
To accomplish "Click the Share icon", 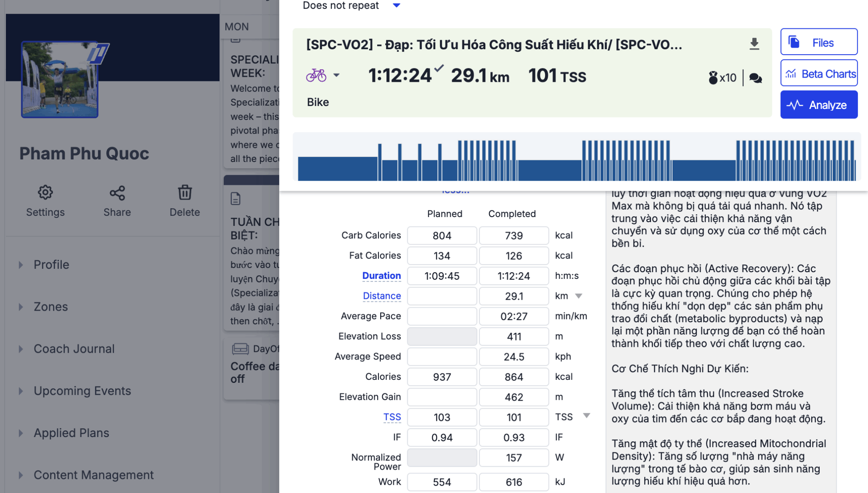I will pyautogui.click(x=117, y=193).
